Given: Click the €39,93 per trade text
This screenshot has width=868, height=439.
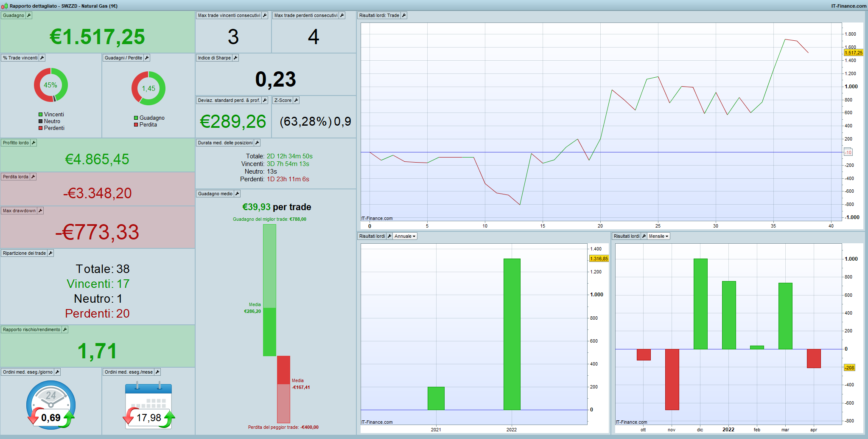Looking at the screenshot, I should (277, 207).
